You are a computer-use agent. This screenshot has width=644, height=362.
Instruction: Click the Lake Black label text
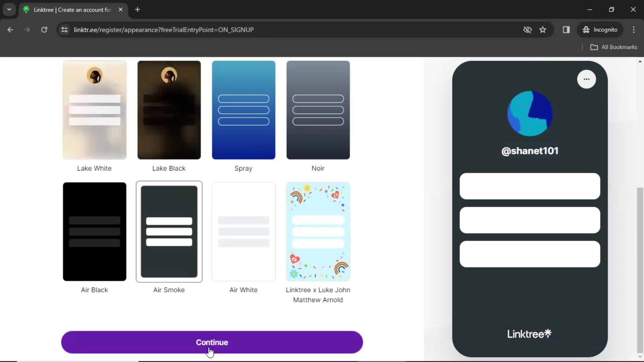click(169, 168)
